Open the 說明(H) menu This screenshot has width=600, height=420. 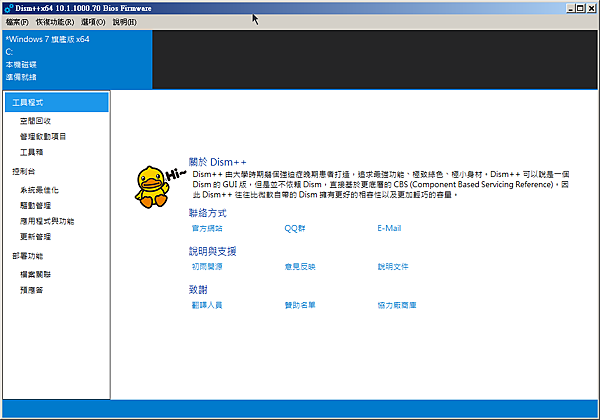coord(124,22)
